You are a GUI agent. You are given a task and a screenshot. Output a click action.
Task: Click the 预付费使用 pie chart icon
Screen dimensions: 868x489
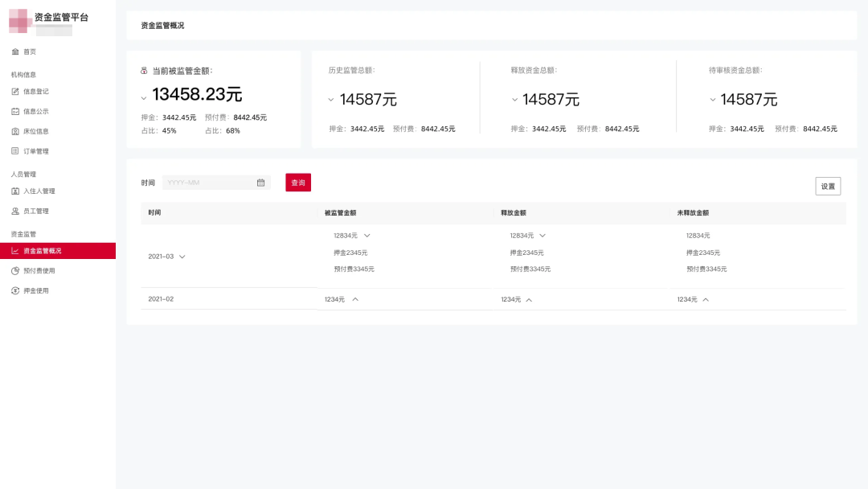click(15, 271)
